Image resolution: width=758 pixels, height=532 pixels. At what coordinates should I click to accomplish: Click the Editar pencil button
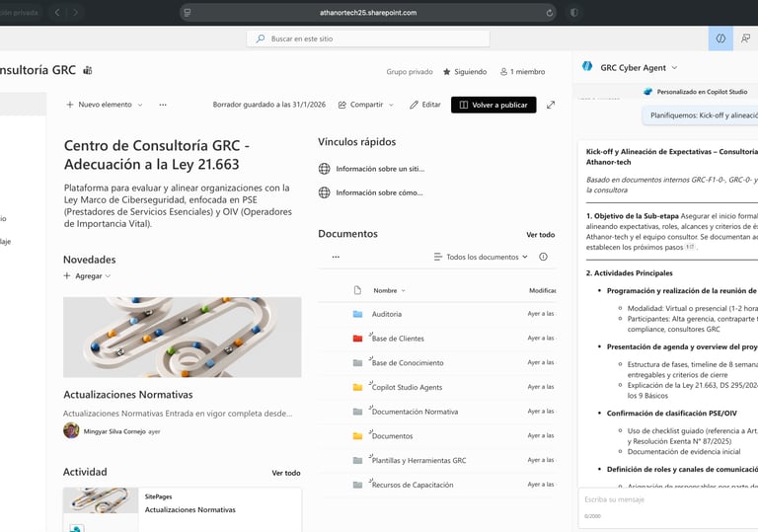point(425,105)
